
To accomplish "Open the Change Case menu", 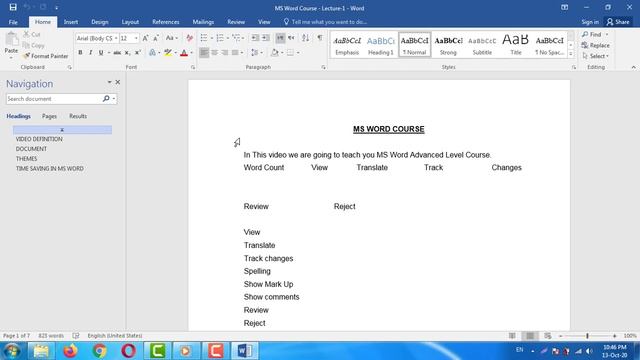I will (171, 38).
